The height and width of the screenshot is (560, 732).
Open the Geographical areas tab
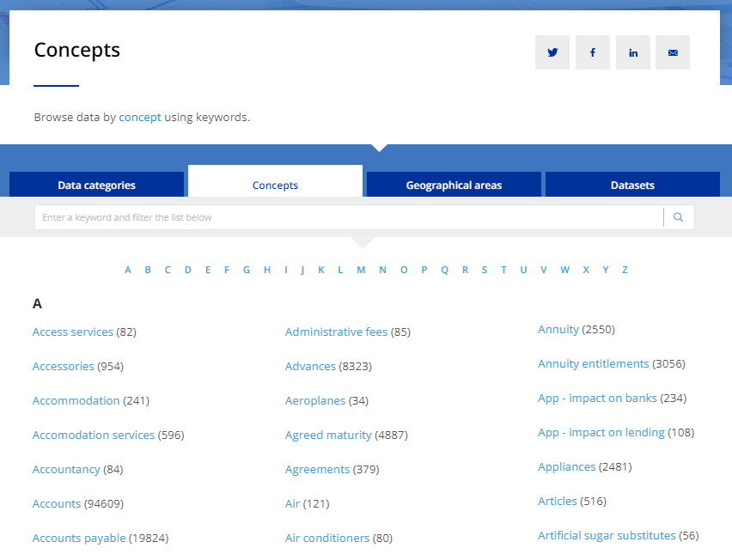click(454, 185)
